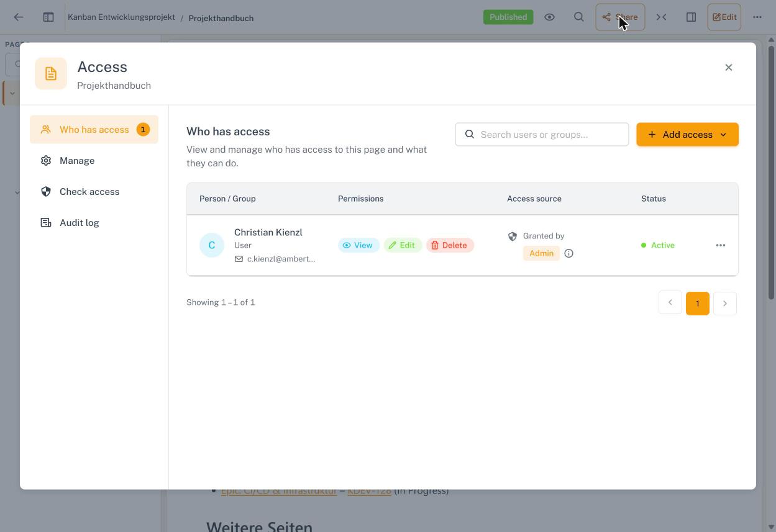The height and width of the screenshot is (532, 776).
Task: Go to the next page of results
Action: point(725,304)
